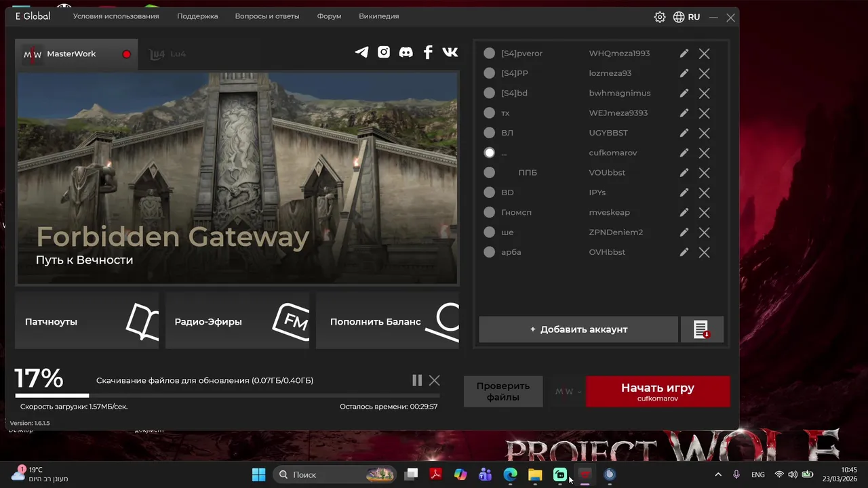This screenshot has width=868, height=488.
Task: Delete the cufkomarov account
Action: 705,153
